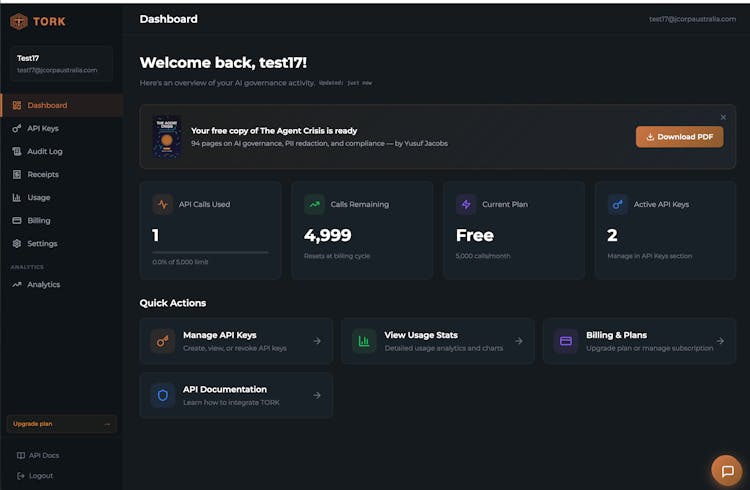Click the key icon on Manage API Keys
Viewport: 750px width, 490px height.
tap(163, 341)
